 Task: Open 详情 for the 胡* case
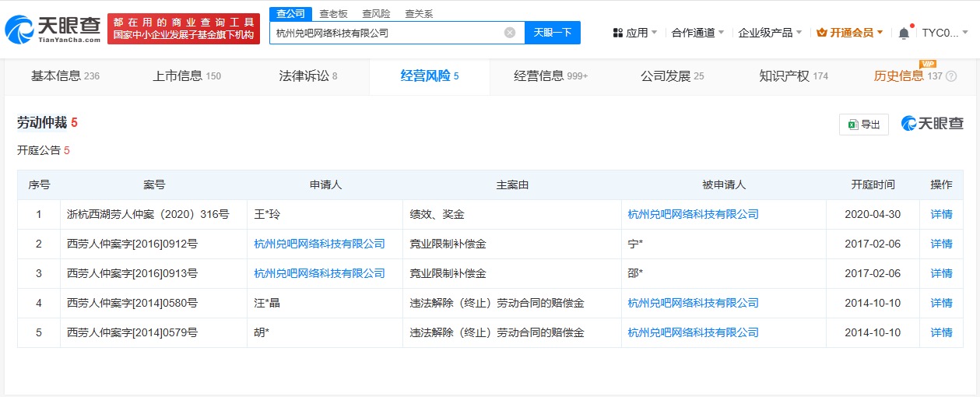pyautogui.click(x=941, y=332)
